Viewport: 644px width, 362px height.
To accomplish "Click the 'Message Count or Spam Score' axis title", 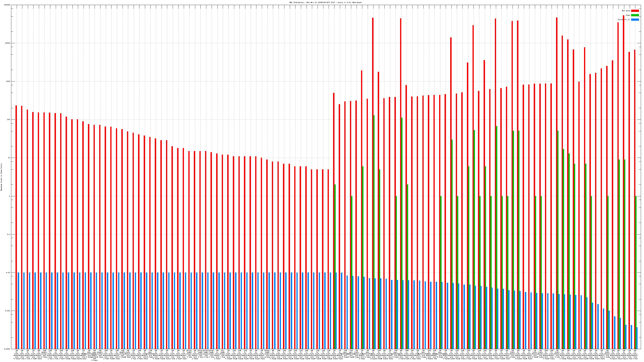I will click(1, 177).
